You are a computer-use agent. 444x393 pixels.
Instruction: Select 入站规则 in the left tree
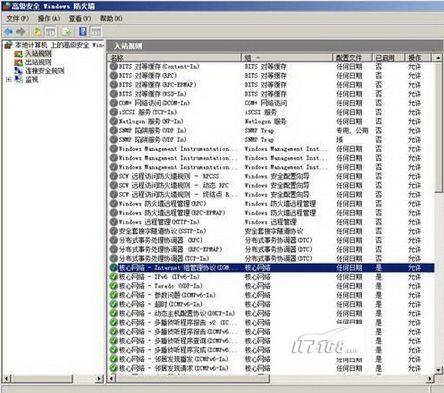(x=38, y=53)
